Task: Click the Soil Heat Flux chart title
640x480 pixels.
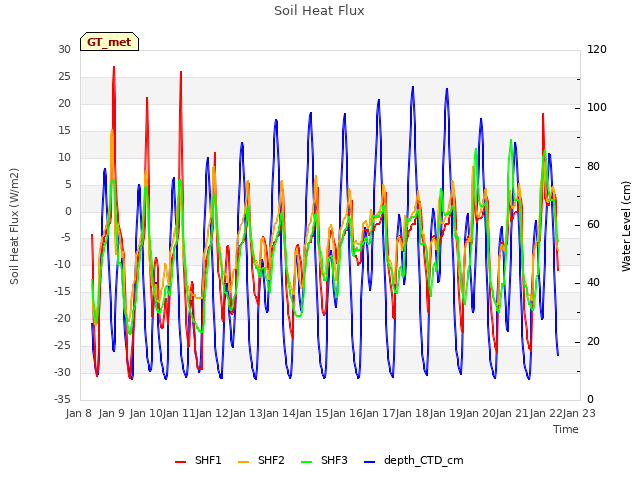Action: click(x=319, y=11)
